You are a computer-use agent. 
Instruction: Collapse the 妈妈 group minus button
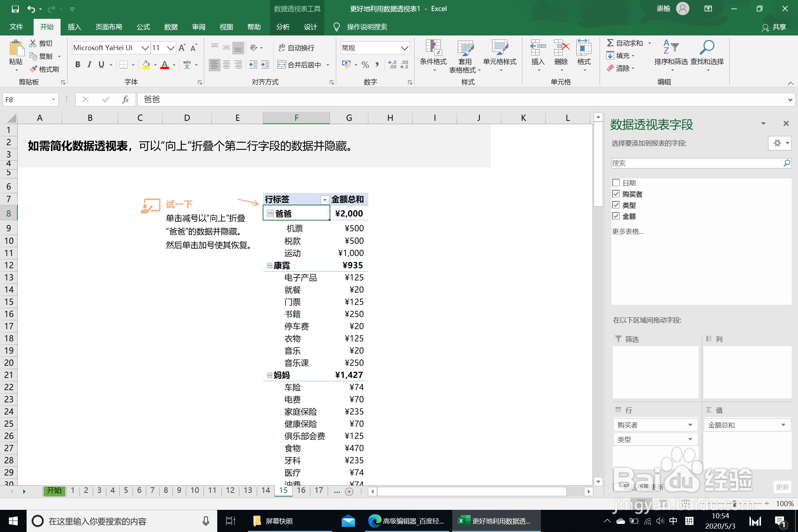269,375
